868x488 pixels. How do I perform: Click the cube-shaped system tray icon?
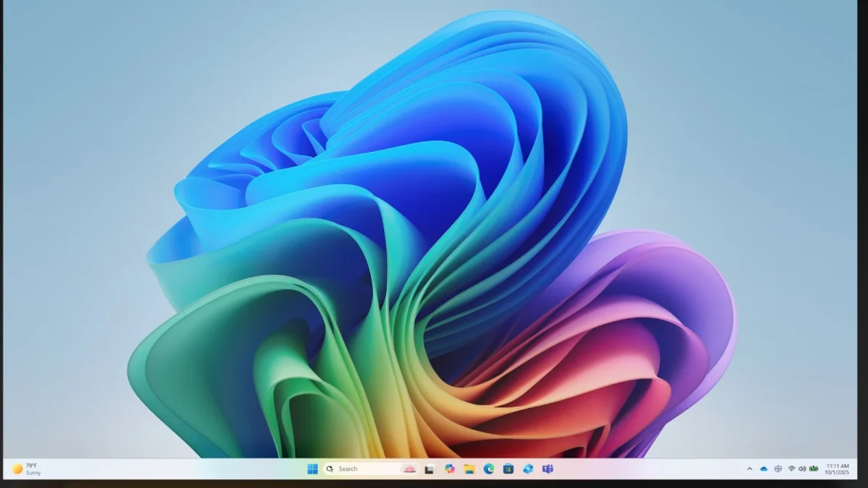click(x=778, y=468)
